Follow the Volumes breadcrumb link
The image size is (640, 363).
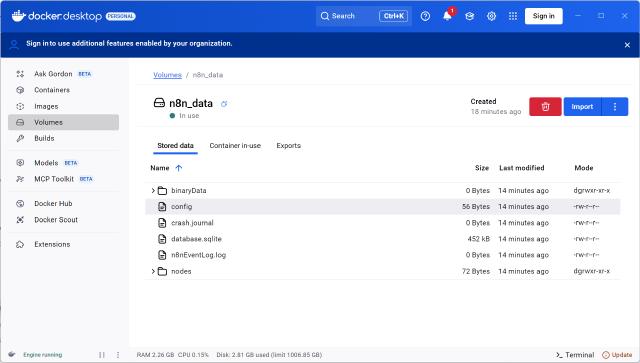(167, 75)
